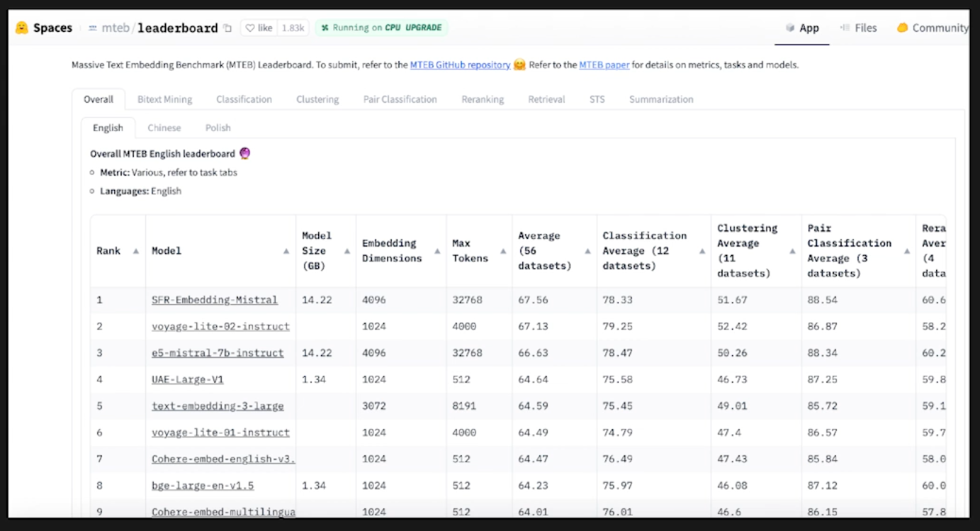
Task: Click the Embedding Dimensions value 3072
Action: click(374, 406)
